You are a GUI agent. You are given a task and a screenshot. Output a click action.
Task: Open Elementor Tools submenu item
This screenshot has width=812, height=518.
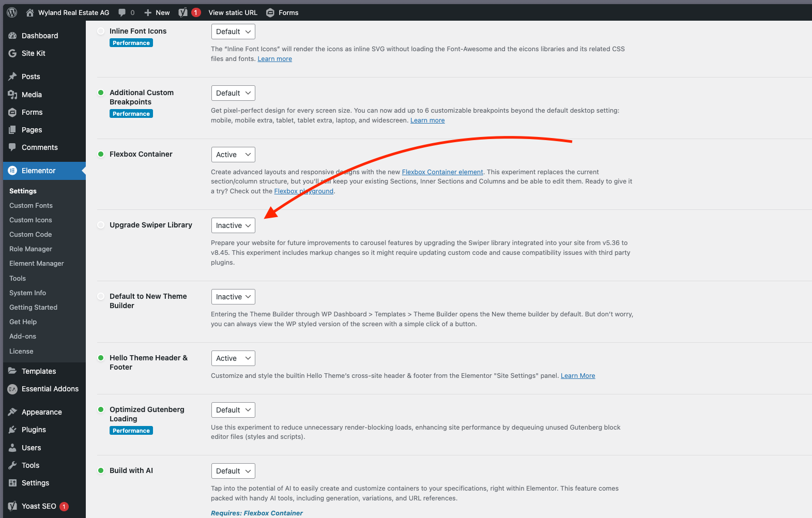tap(18, 278)
